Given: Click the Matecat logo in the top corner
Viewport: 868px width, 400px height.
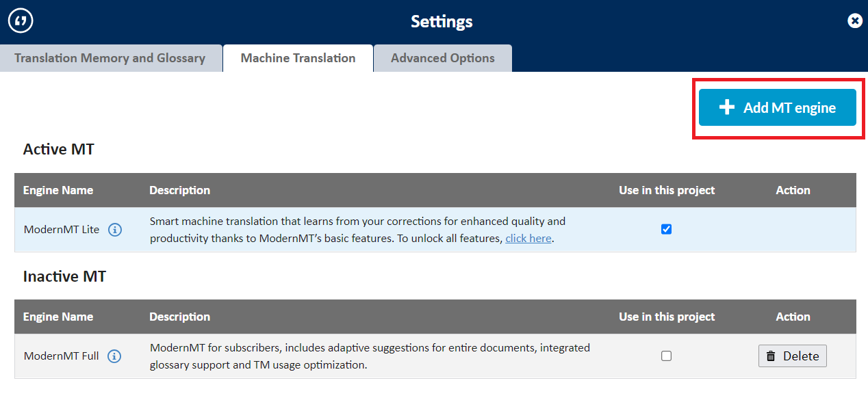Looking at the screenshot, I should [21, 21].
